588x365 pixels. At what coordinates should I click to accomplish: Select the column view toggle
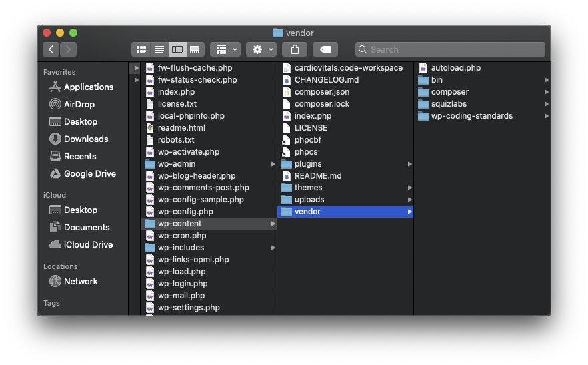177,49
